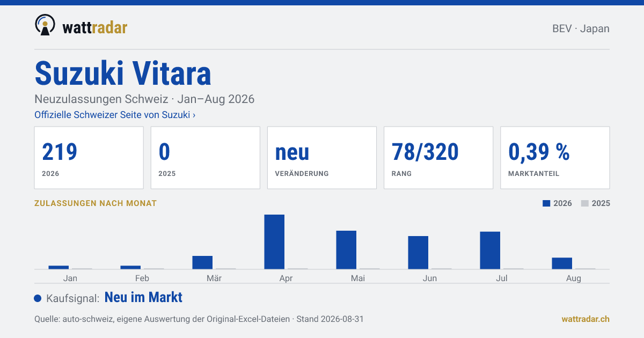Click the wattradar logo icon
This screenshot has height=338, width=644.
point(45,25)
